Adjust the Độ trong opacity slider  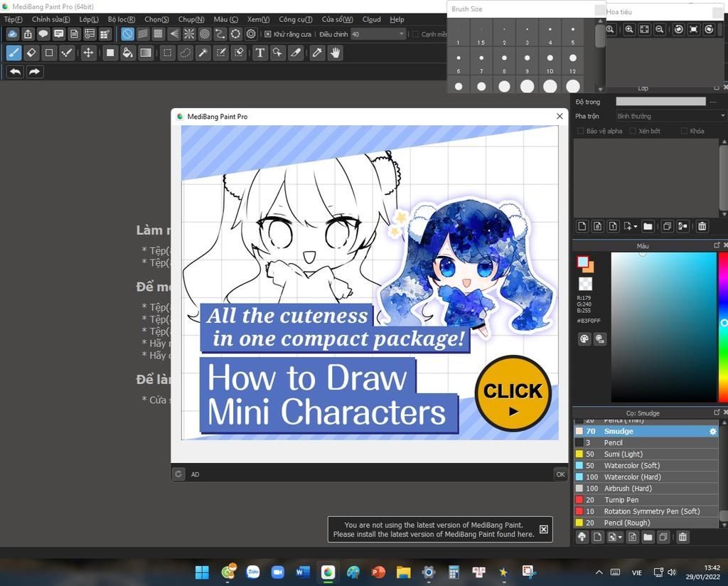coord(660,102)
